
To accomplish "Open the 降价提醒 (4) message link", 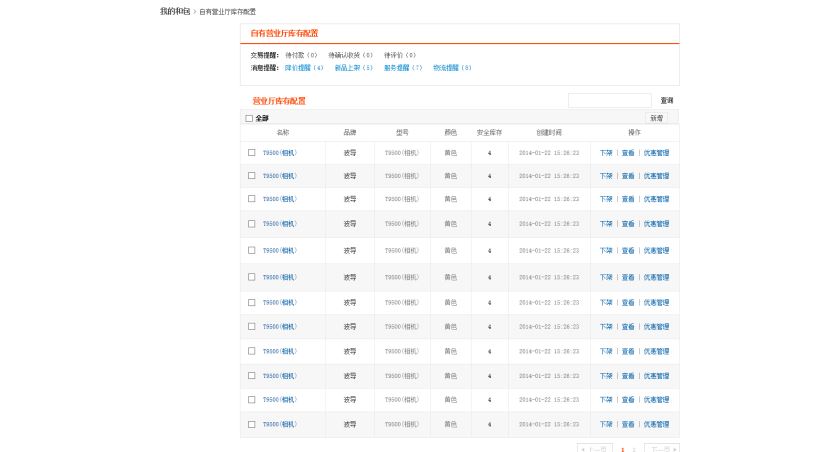I will tap(304, 68).
